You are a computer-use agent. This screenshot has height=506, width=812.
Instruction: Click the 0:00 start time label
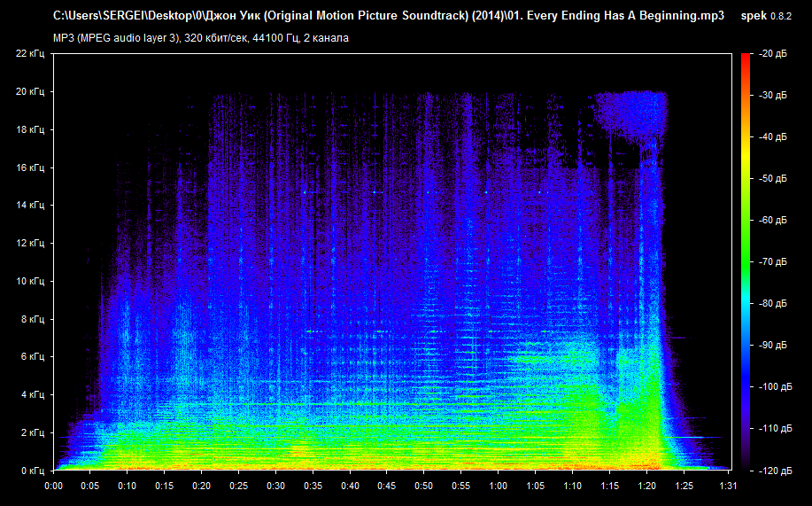tap(53, 486)
